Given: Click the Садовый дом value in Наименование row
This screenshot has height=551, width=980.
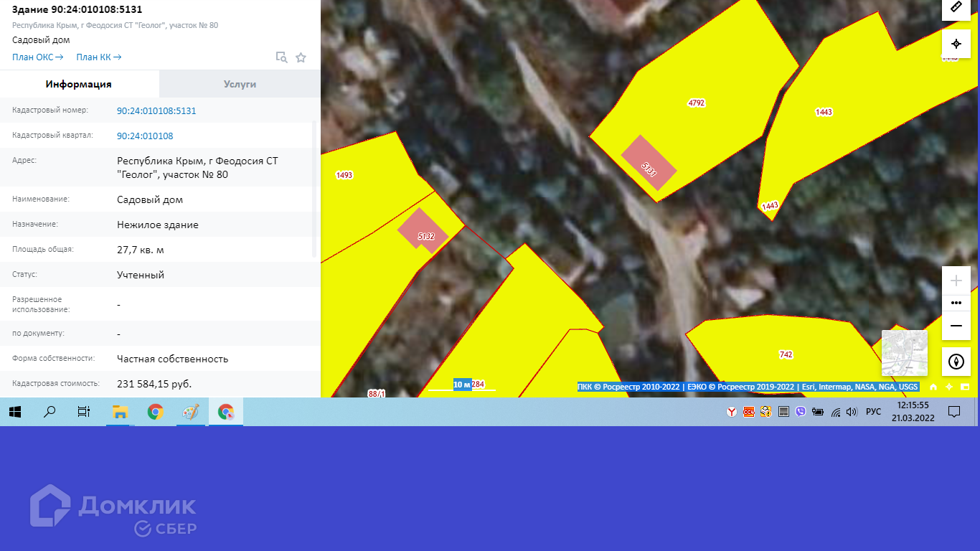Looking at the screenshot, I should 150,199.
